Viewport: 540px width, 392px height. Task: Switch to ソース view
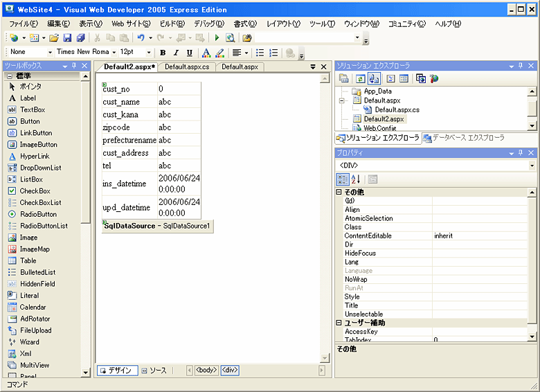pyautogui.click(x=154, y=371)
